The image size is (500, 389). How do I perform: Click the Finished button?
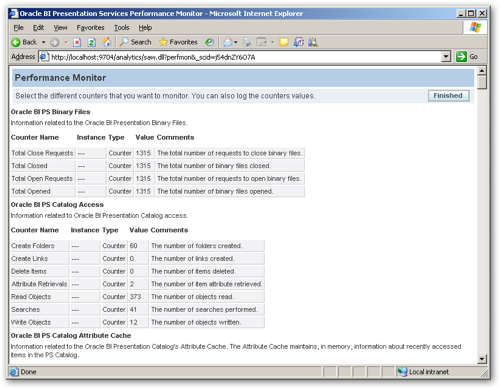tap(448, 96)
